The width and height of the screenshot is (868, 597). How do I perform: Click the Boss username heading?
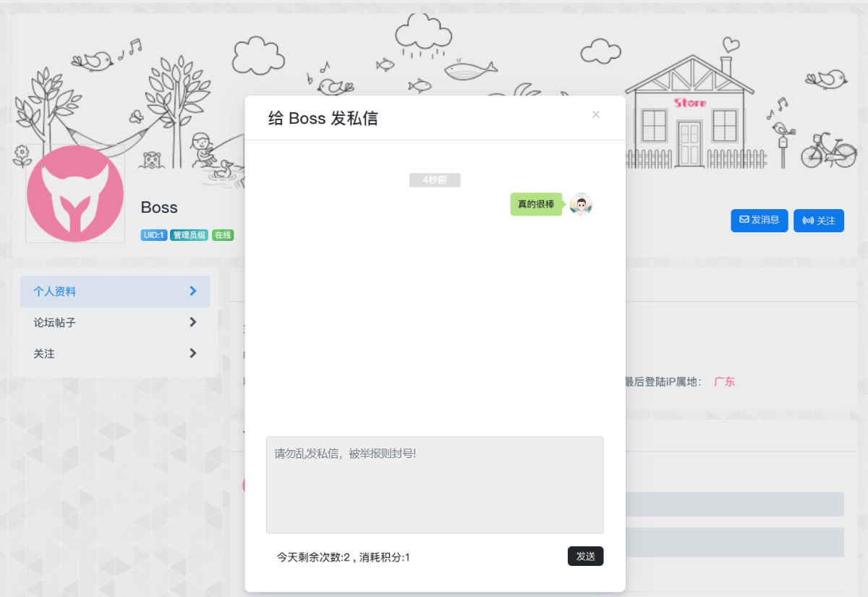(x=159, y=208)
